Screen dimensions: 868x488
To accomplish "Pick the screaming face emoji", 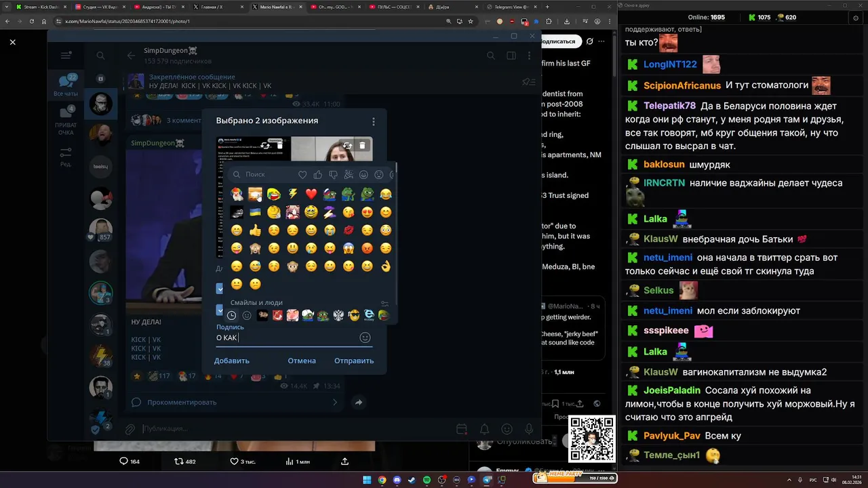I will pyautogui.click(x=349, y=248).
